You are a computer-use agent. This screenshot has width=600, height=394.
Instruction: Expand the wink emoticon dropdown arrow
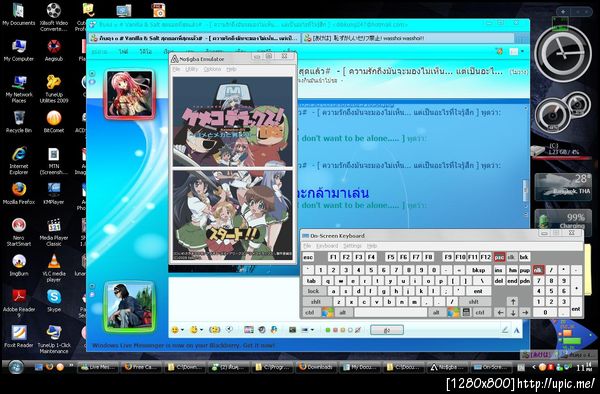coord(202,330)
